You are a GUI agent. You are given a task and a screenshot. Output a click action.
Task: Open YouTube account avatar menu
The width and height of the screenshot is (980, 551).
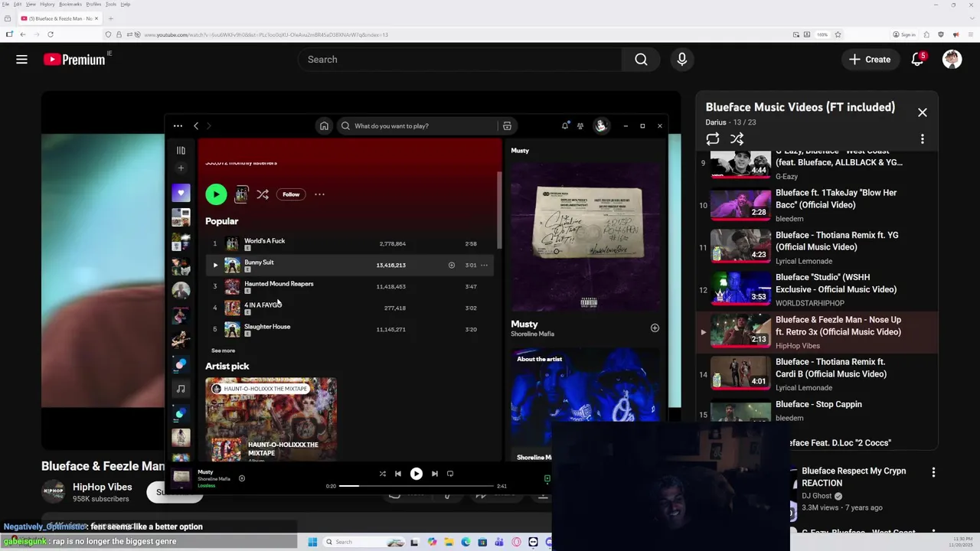click(952, 60)
